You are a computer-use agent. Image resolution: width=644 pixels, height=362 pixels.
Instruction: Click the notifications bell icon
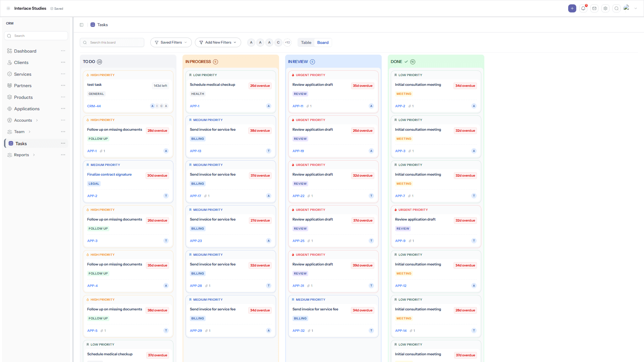tap(583, 8)
